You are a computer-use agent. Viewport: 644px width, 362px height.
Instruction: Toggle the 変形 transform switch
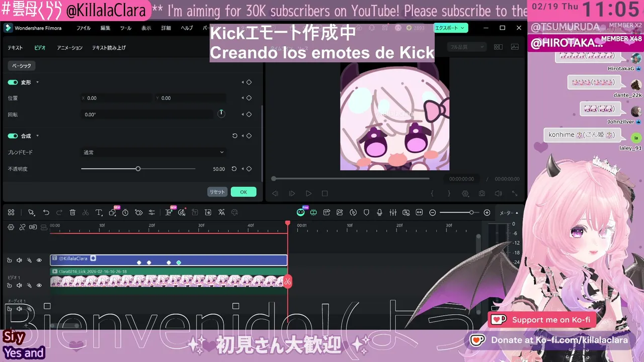pos(13,82)
